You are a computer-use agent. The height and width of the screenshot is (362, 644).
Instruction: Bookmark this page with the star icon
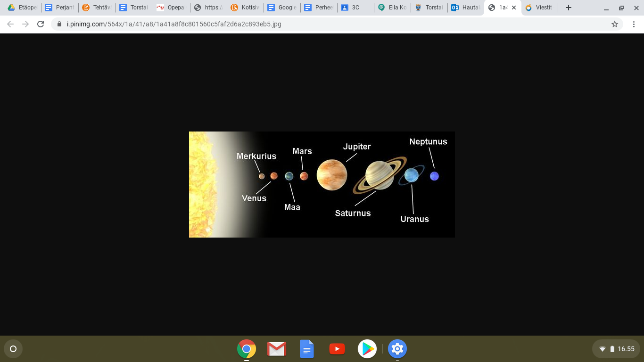click(x=614, y=24)
